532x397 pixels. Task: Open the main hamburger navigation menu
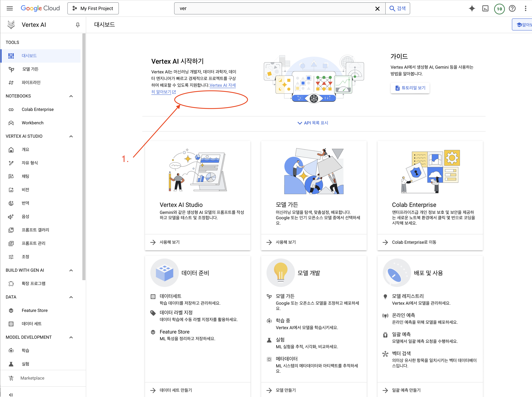pyautogui.click(x=10, y=8)
